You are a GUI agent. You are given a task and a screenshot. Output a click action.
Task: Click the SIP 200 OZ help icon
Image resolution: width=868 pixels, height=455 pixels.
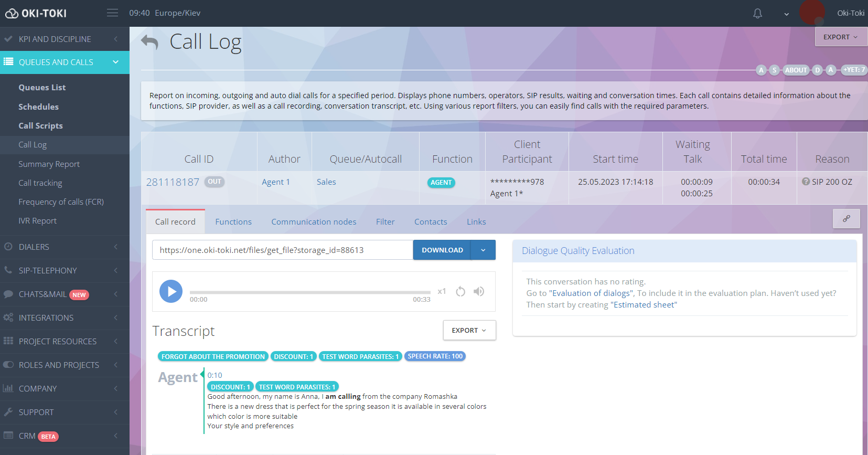806,182
